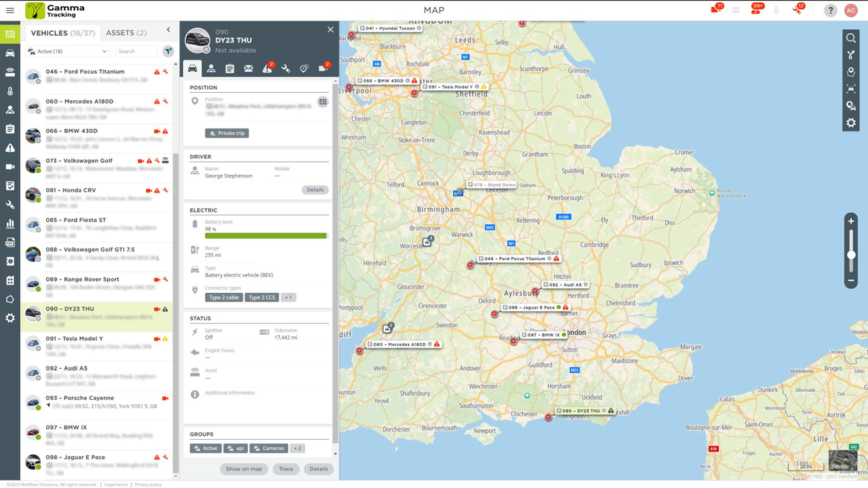Viewport: 868px width, 488px height.
Task: Open the hamburger main menu
Action: pos(10,10)
